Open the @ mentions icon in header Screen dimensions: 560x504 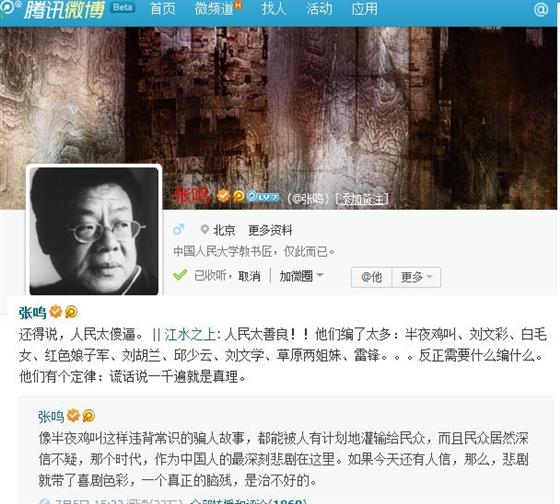tap(541, 9)
